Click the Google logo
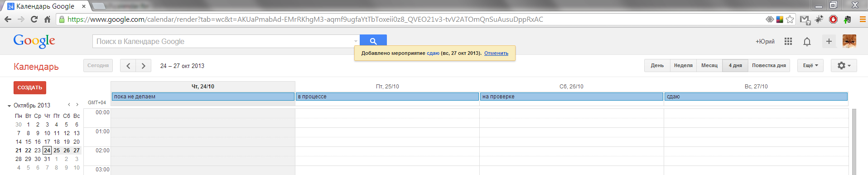This screenshot has width=868, height=175. tap(34, 41)
